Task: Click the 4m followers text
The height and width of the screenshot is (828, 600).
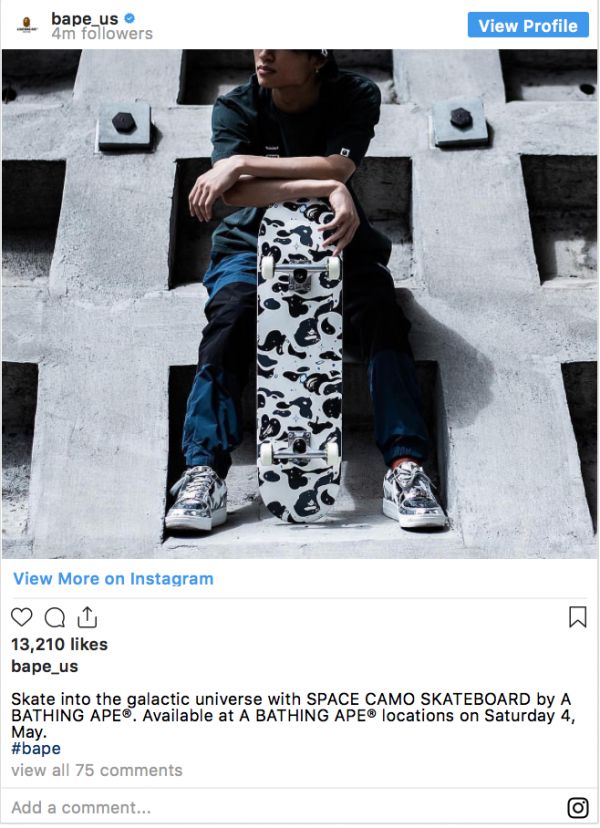Action: [102, 34]
